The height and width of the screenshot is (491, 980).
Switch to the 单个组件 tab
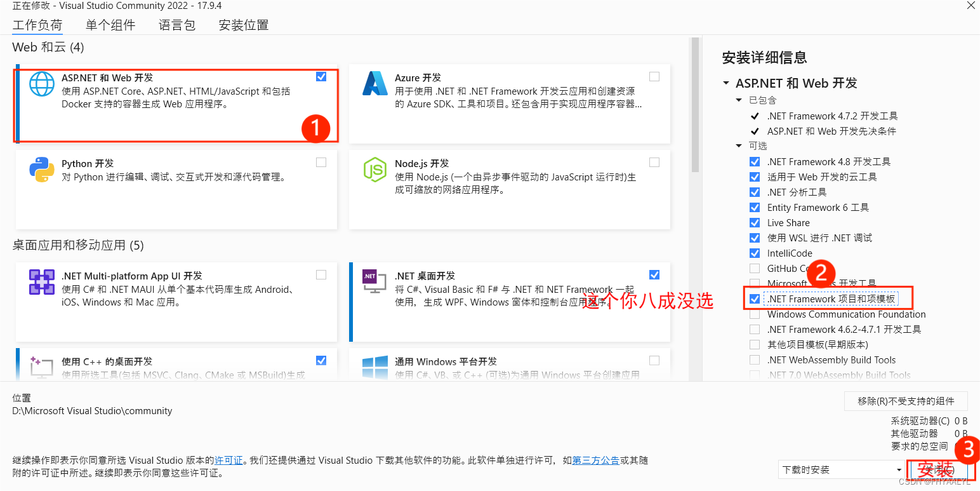click(110, 25)
